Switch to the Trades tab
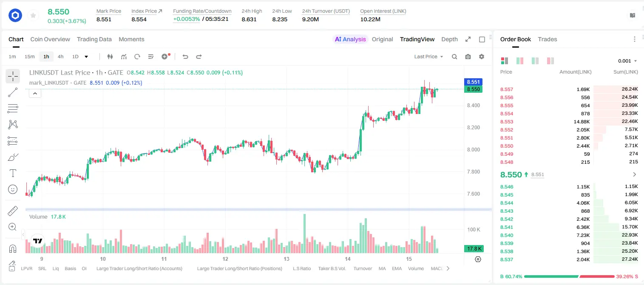 coord(547,39)
